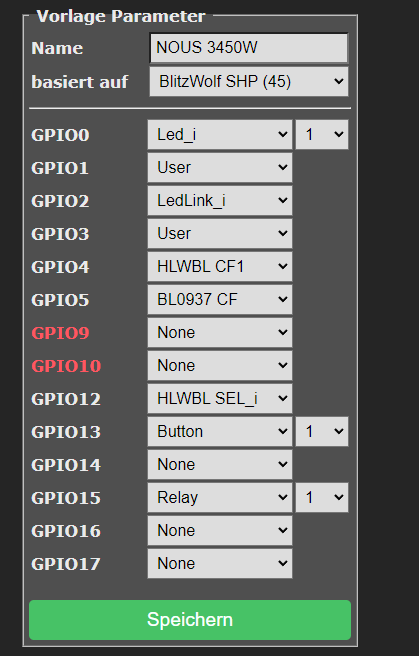The height and width of the screenshot is (656, 419).
Task: Open the GPIO4 HLWBL CF1 dropdown
Action: [x=220, y=267]
